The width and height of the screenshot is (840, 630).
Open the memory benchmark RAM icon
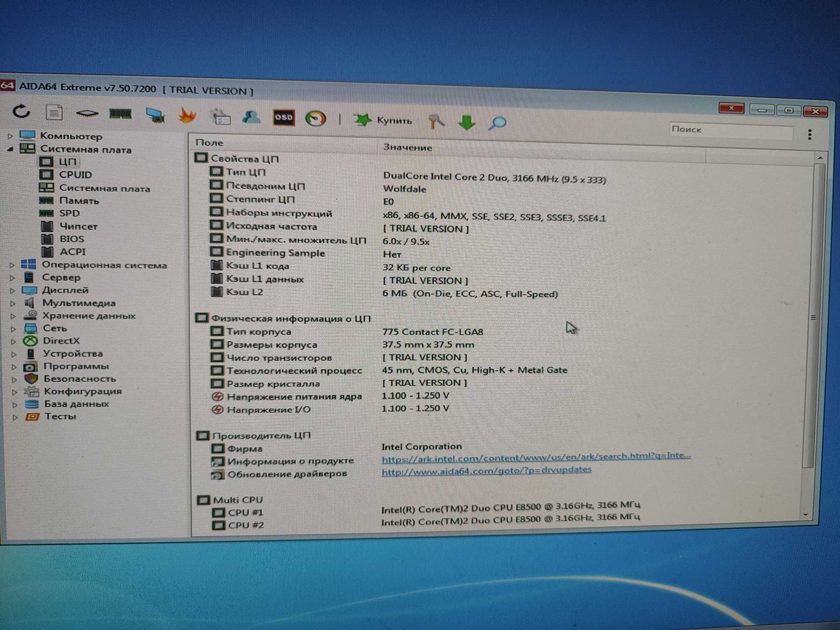[x=121, y=114]
